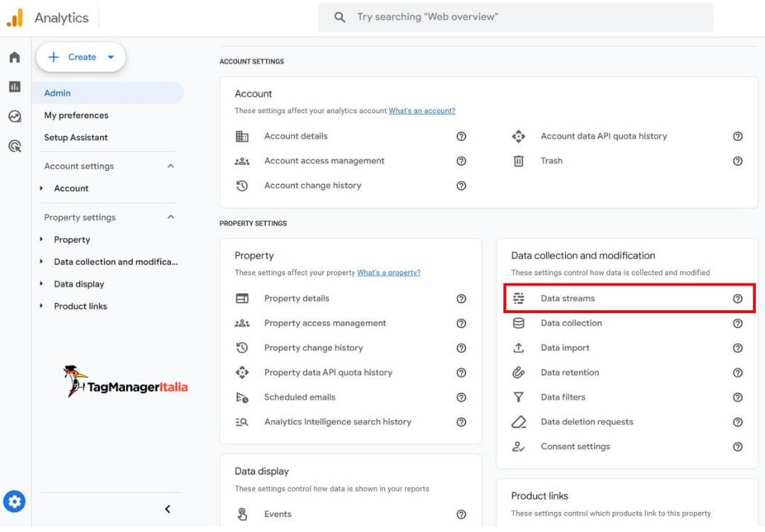
Task: Expand the Product links tree arrow
Action: coord(41,306)
